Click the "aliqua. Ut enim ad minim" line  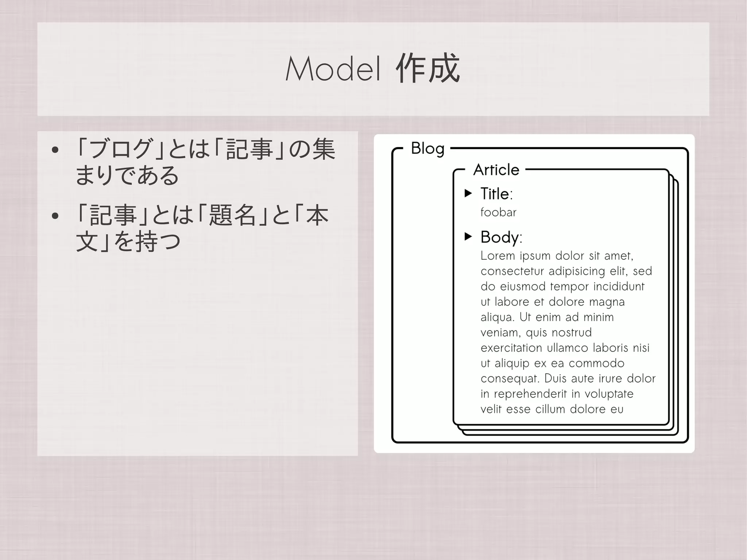547,317
